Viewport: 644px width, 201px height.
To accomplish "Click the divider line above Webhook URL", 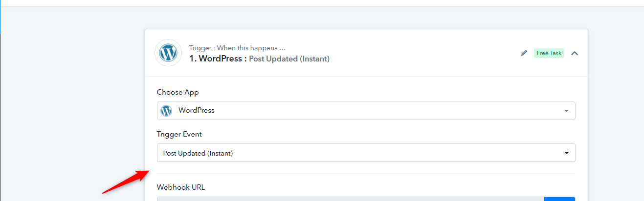I will tap(366, 173).
